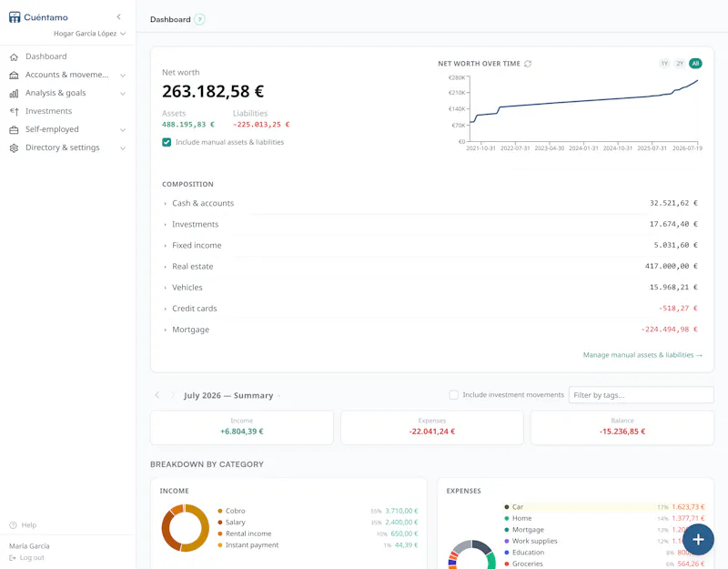Screen dimensions: 728x569
Task: Click the Rental income legend entry
Action: pyautogui.click(x=318, y=533)
